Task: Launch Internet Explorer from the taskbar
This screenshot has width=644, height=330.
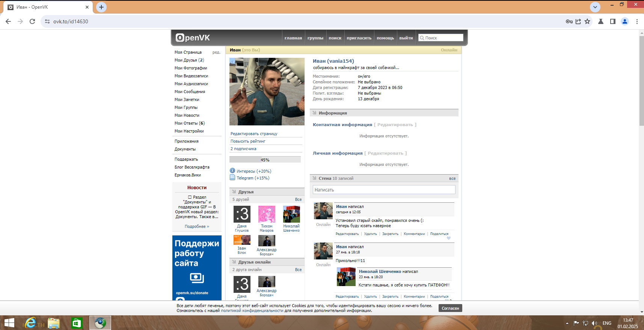Action: 30,323
